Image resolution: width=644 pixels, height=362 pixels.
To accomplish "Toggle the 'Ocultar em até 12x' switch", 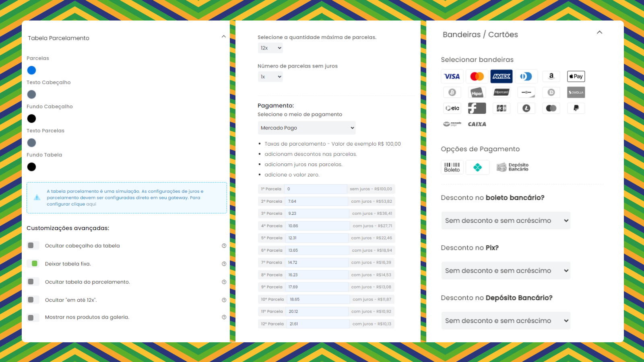I will pos(33,300).
